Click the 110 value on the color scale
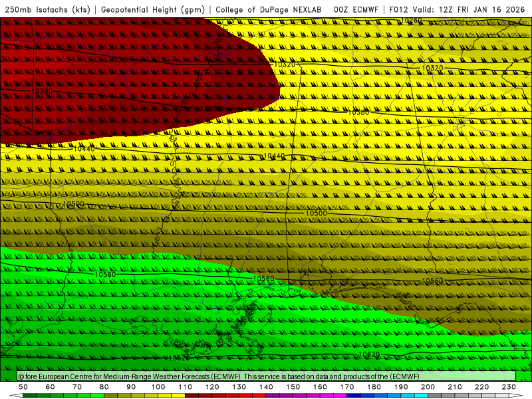This screenshot has height=399, width=532. tap(186, 387)
